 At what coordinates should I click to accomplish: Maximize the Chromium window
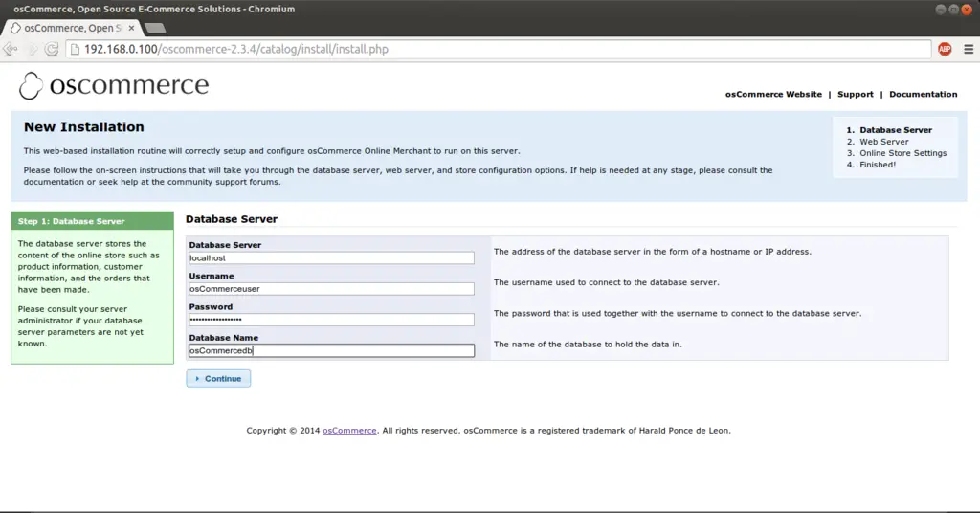(x=953, y=10)
